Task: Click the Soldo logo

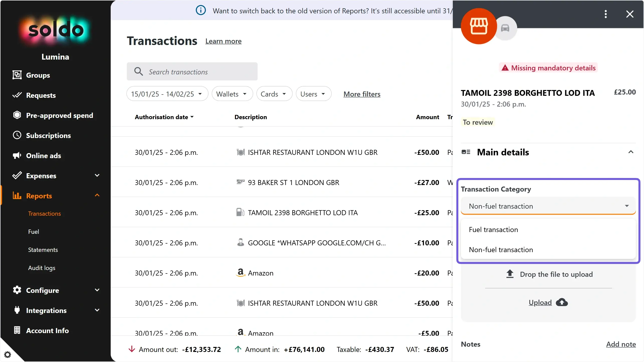Action: point(56,30)
